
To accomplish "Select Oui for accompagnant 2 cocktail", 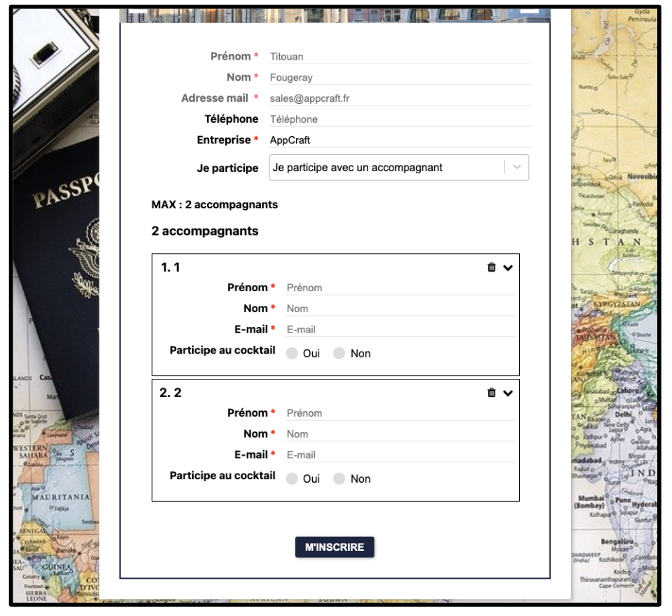I will pyautogui.click(x=293, y=479).
